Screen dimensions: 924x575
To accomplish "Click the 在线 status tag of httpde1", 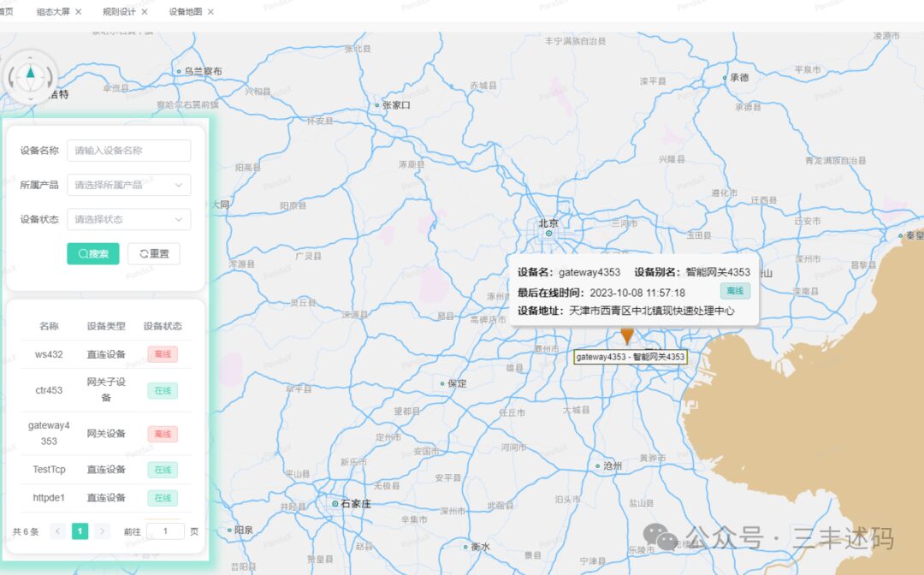I will 163,498.
